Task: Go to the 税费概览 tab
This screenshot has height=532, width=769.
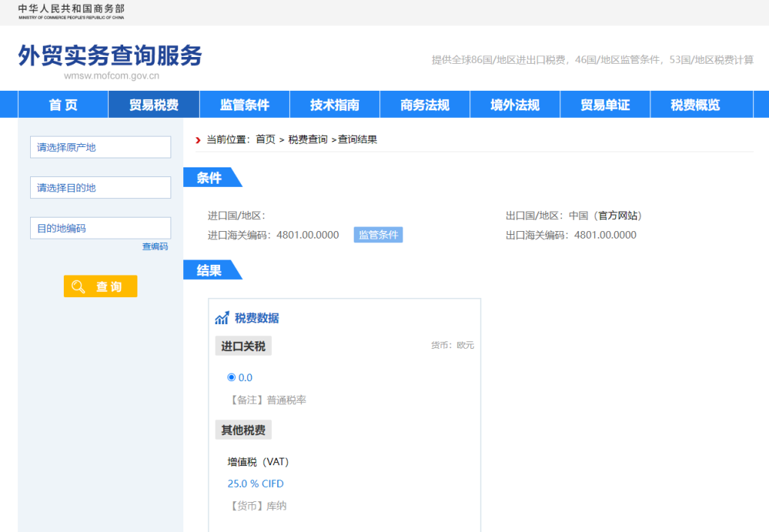Action: pos(695,104)
